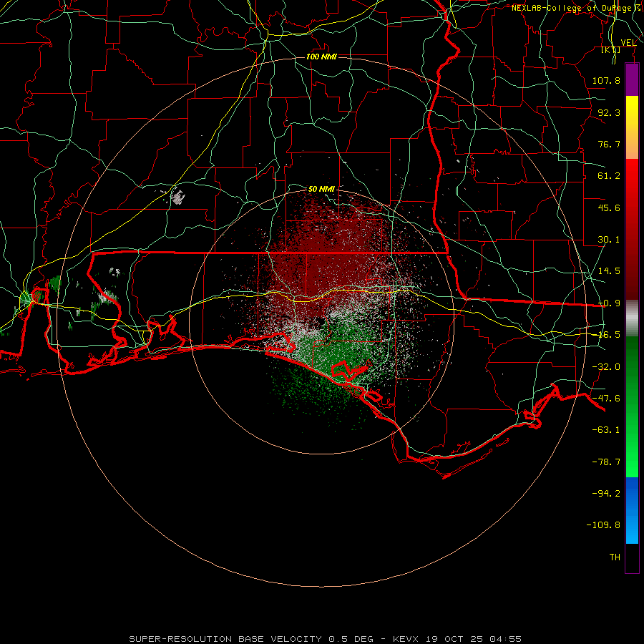Select the -94.2 velocity scale value
Screen dimensions: 644x644
point(606,494)
